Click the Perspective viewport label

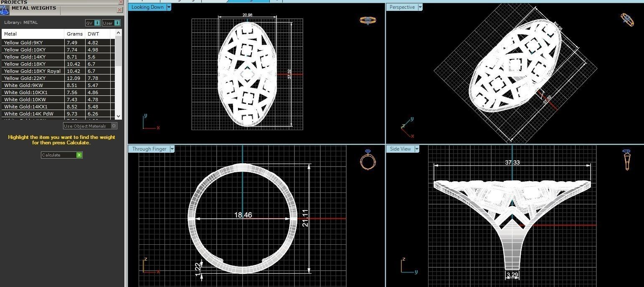402,7
